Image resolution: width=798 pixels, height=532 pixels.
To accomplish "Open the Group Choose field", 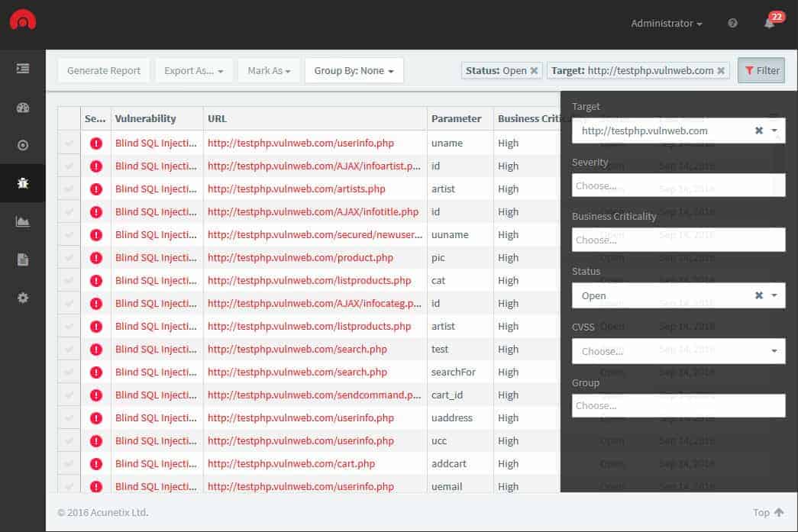I will (x=678, y=405).
